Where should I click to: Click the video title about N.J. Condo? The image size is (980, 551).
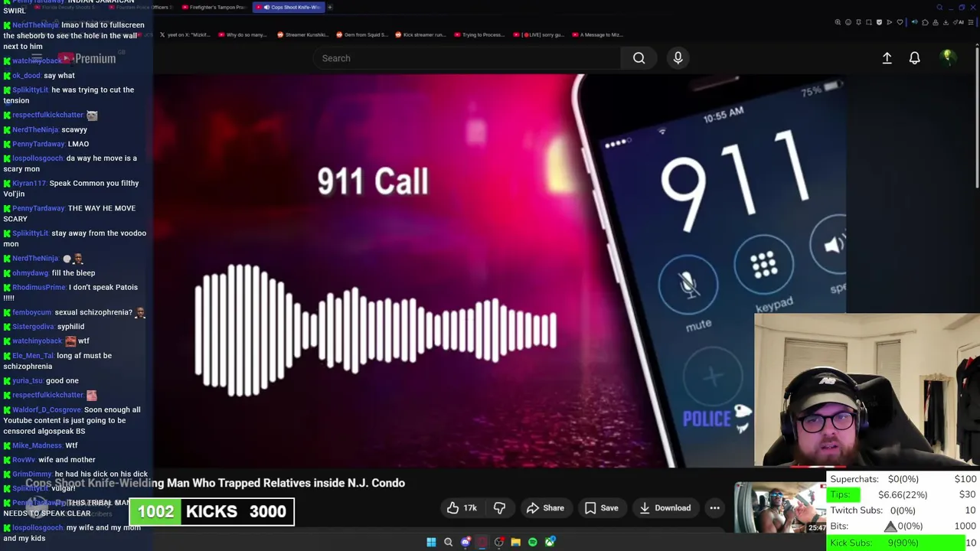point(215,483)
